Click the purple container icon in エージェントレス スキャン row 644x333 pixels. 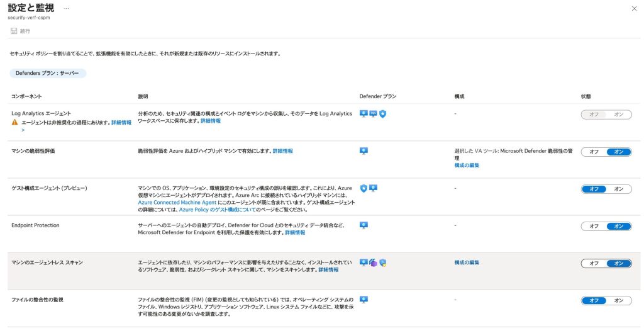[x=373, y=262]
